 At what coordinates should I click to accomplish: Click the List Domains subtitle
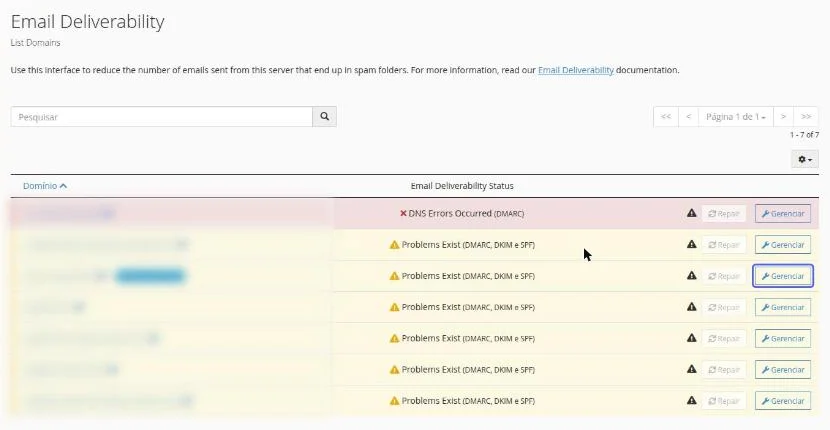[x=35, y=43]
